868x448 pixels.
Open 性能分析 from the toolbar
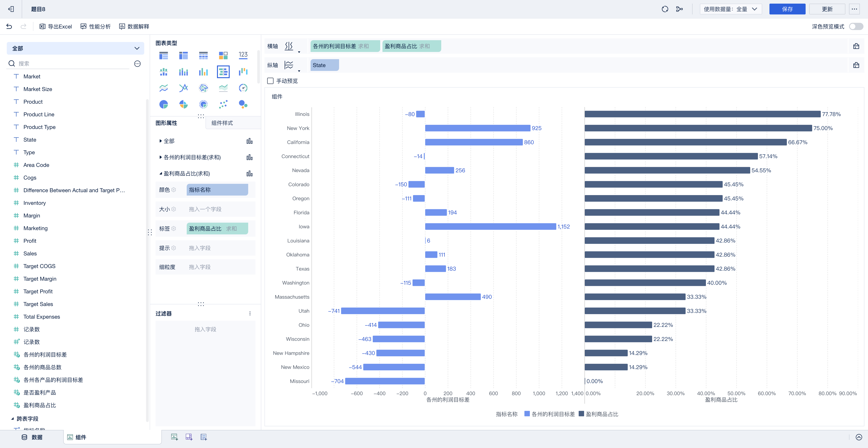tap(95, 26)
